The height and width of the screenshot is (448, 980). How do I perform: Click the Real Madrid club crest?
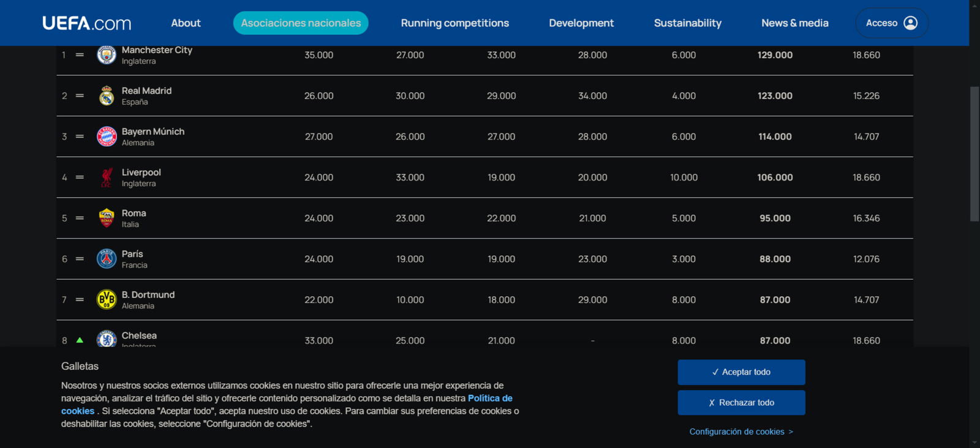pyautogui.click(x=107, y=95)
